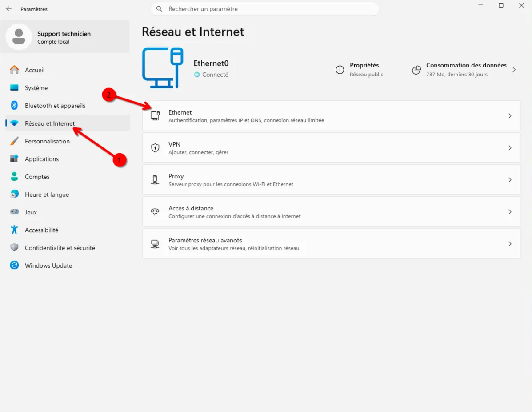Click the Réseau public label
Screen dimensions: 532x412
(366, 75)
